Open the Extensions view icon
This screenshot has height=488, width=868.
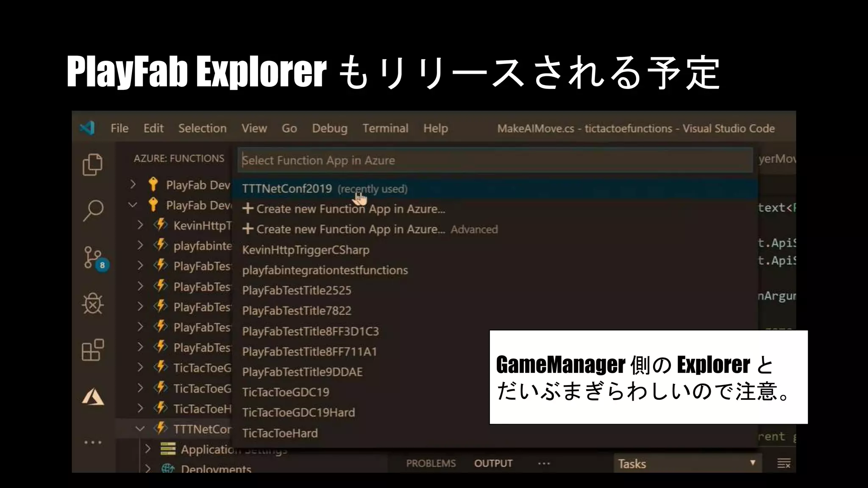pos(93,350)
